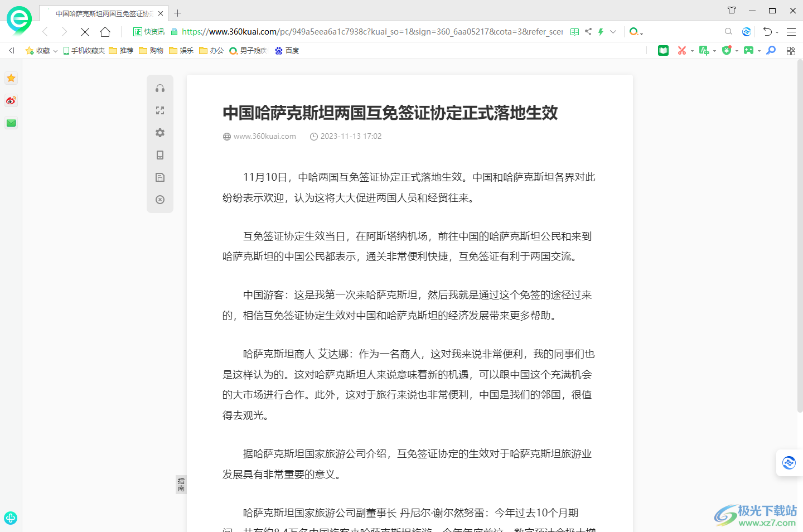This screenshot has width=803, height=532.
Task: Click the 360 browser logo at top left
Action: pos(19,20)
